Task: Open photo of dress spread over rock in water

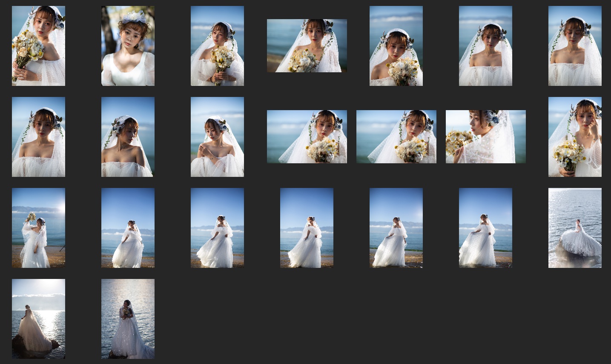Action: pos(575,228)
